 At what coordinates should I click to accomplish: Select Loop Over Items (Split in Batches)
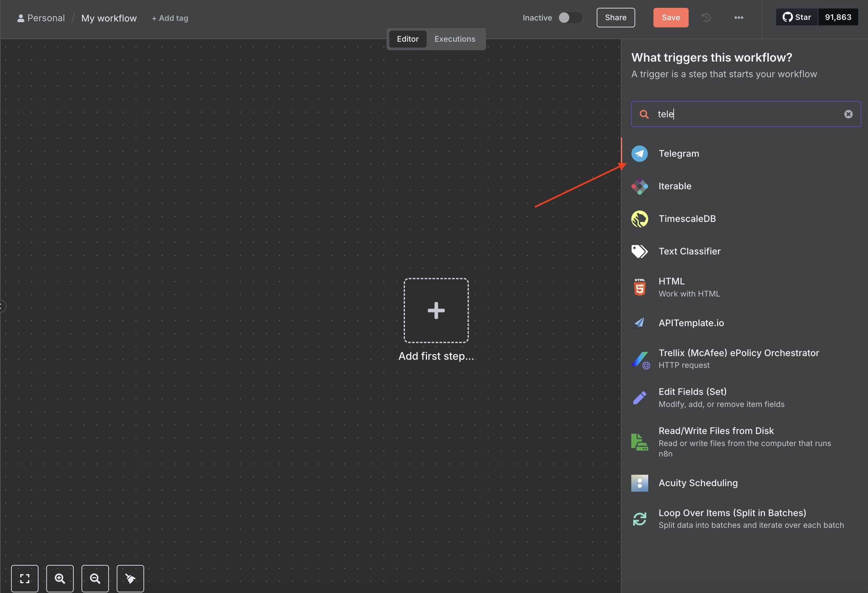744,519
